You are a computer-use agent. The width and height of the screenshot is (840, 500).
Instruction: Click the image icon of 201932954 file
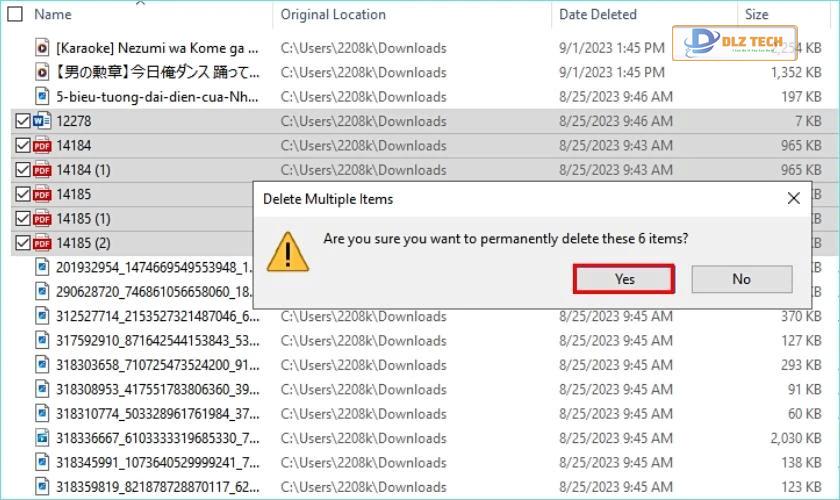42,267
